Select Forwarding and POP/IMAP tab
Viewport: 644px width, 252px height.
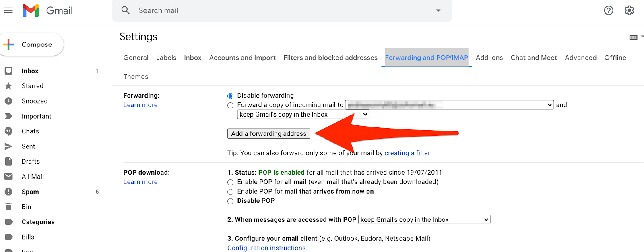click(x=427, y=58)
